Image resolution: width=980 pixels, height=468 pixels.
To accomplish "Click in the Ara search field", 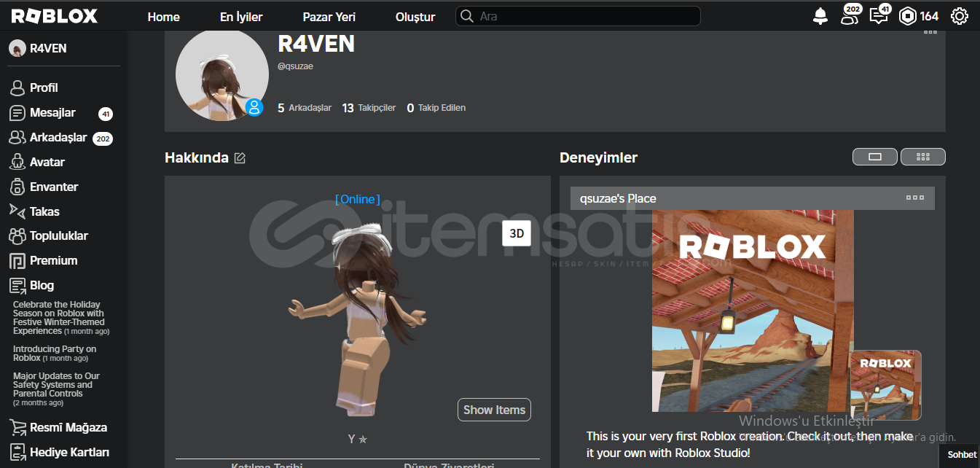I will click(x=578, y=16).
